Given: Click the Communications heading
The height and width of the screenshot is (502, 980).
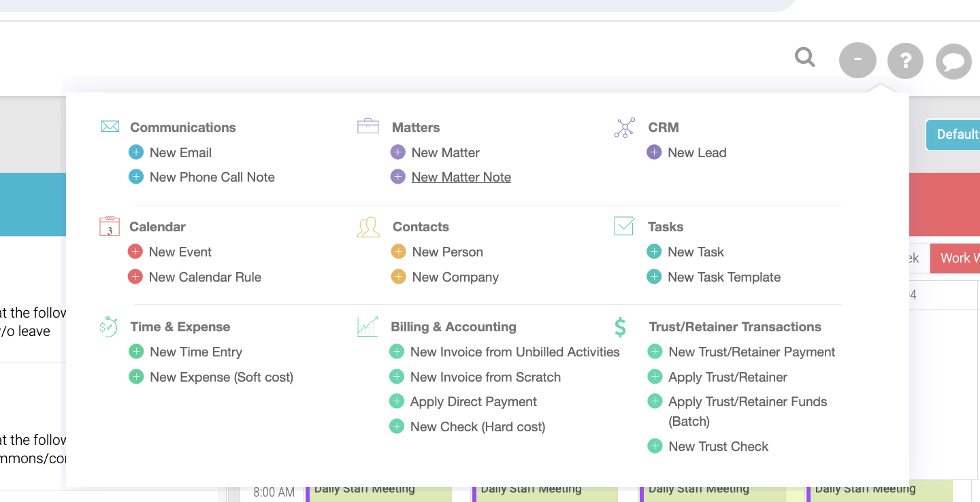Looking at the screenshot, I should pos(183,127).
